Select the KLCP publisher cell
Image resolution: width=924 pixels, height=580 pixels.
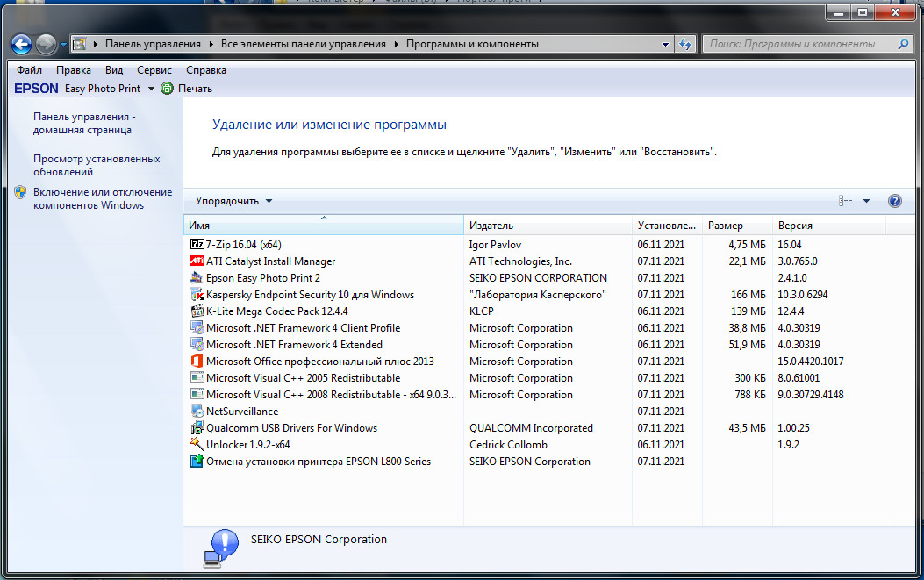(482, 311)
